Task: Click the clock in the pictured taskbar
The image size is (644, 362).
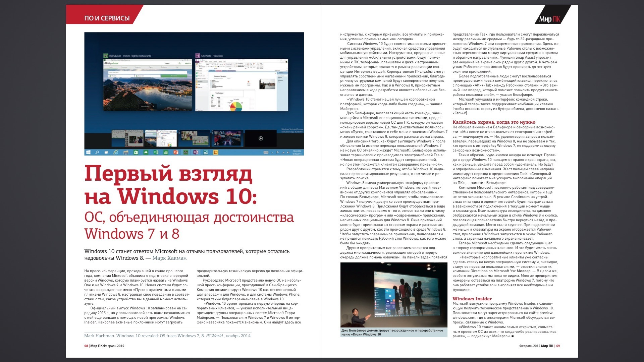Action: [x=297, y=152]
